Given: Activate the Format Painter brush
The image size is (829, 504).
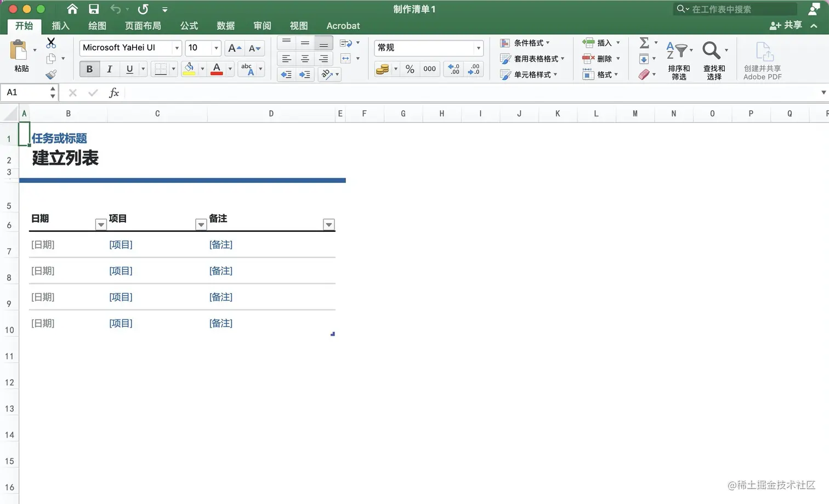Looking at the screenshot, I should [51, 75].
